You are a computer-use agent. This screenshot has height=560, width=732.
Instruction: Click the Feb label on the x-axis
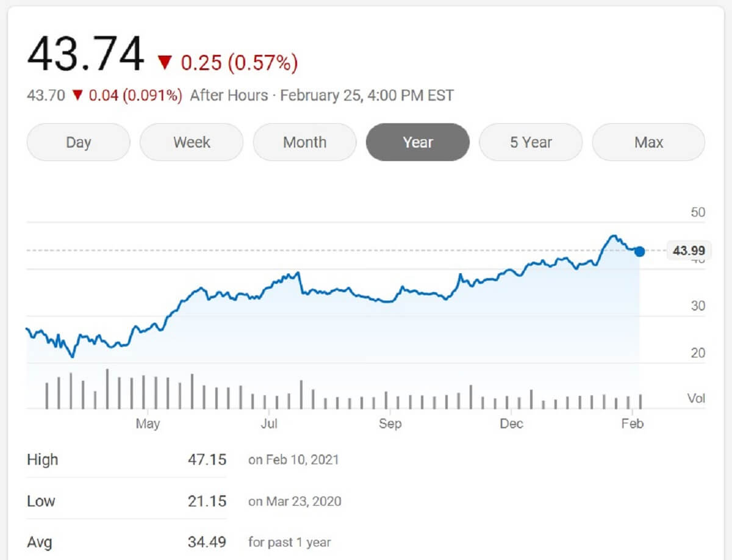pyautogui.click(x=632, y=423)
